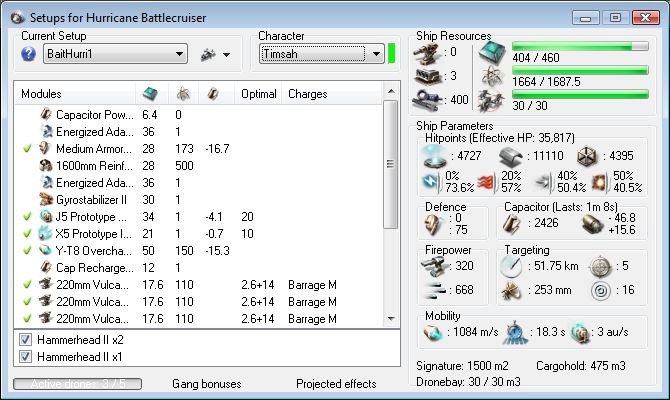
Task: Click the explosive resistance icon
Action: tap(601, 183)
